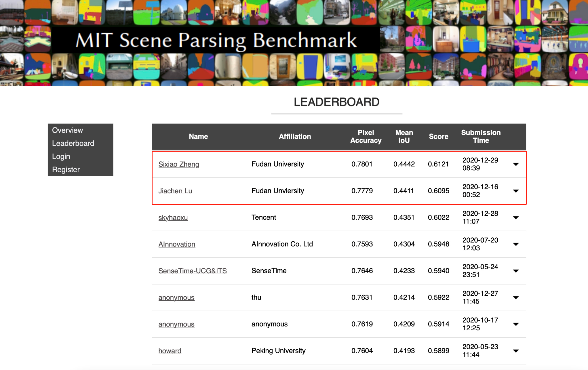
Task: Open Sixiao Zheng profile link
Action: [179, 164]
